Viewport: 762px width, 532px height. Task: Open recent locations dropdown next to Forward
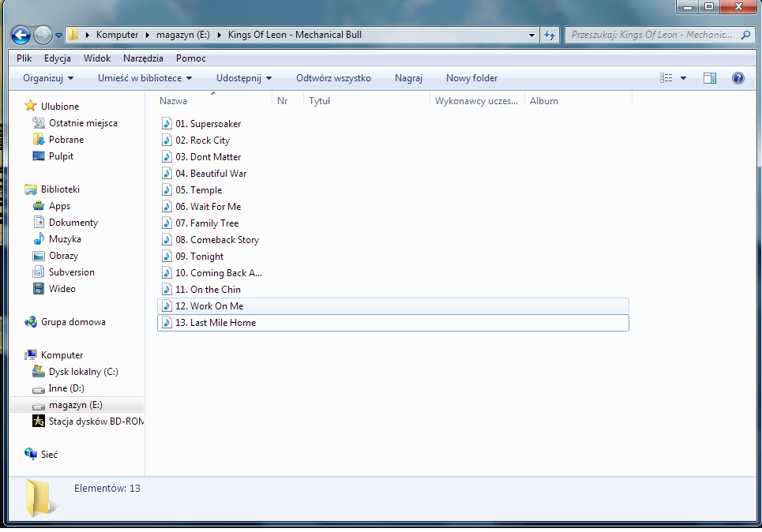(x=58, y=36)
